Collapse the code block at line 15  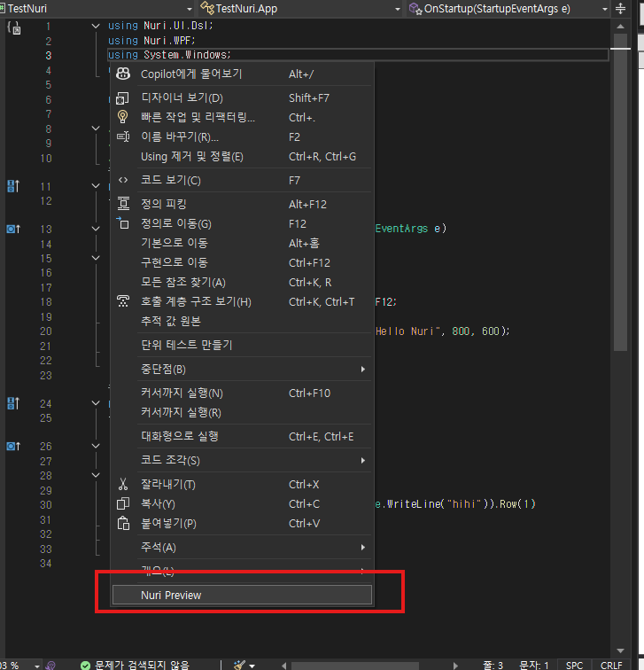click(x=96, y=258)
